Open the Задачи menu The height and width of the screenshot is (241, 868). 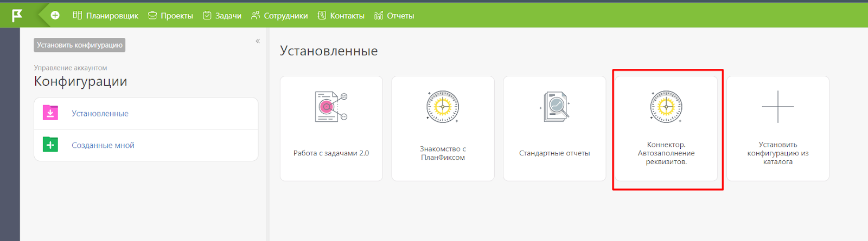(x=228, y=16)
